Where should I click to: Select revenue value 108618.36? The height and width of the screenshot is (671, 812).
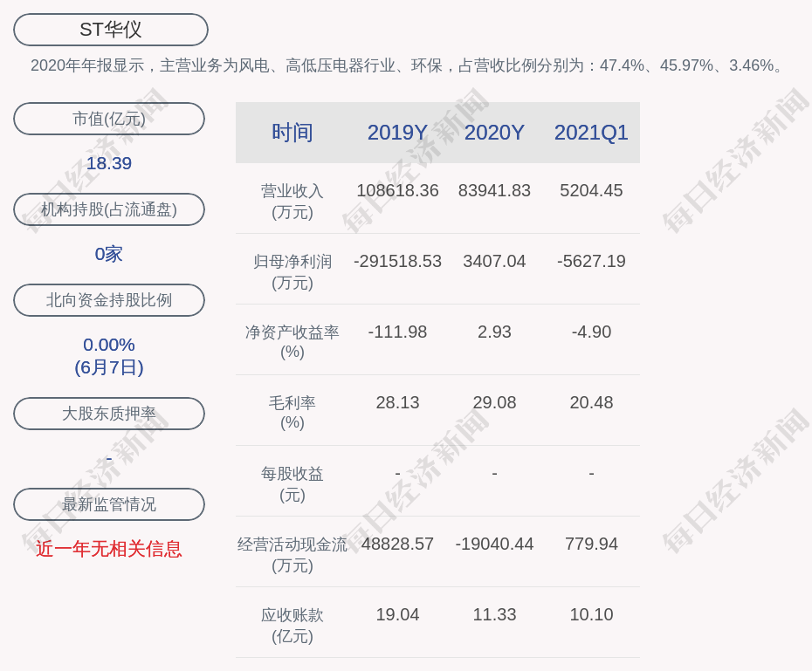(x=397, y=190)
